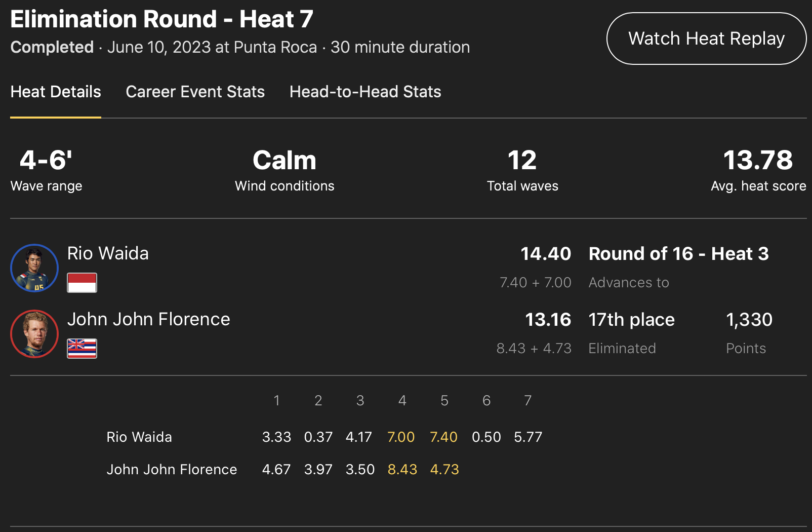Click Rio Waida's 7.00 wave score
This screenshot has width=812, height=532.
click(x=401, y=437)
